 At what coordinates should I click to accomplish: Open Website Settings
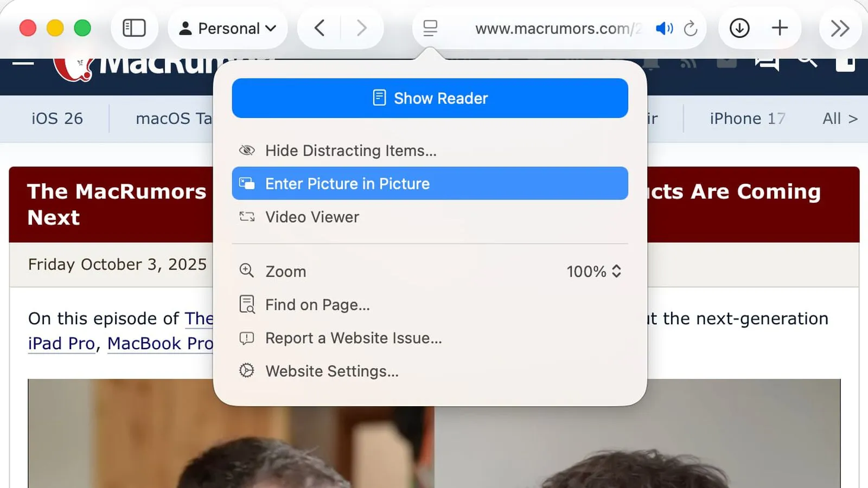tap(332, 371)
